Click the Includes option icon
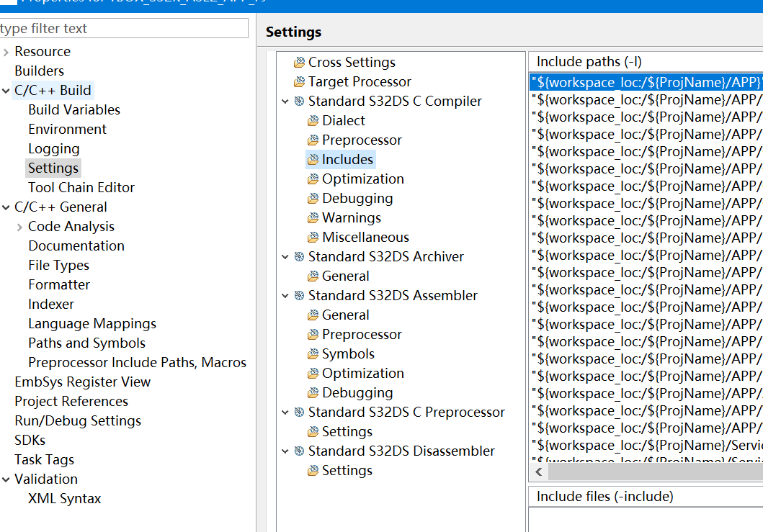Viewport: 763px width, 532px height. click(313, 160)
